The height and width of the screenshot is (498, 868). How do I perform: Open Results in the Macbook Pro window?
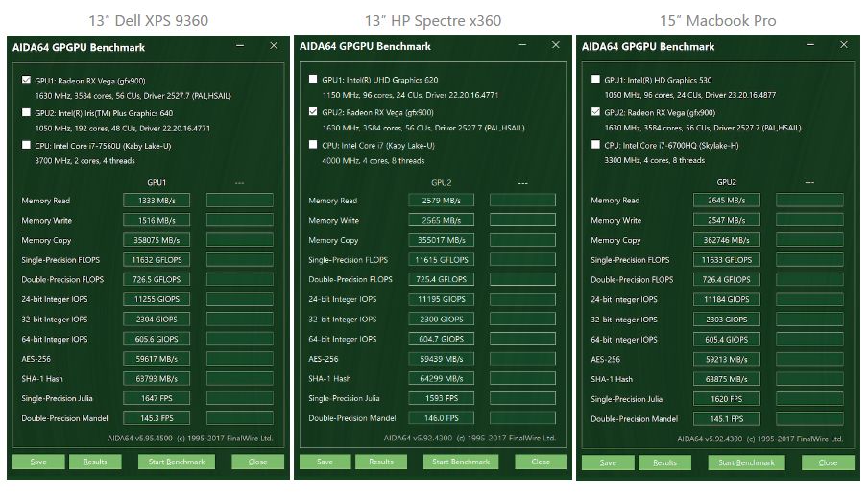[664, 462]
